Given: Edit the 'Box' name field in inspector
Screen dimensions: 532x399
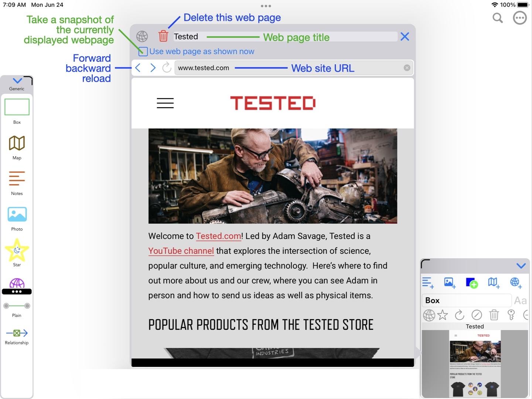Looking at the screenshot, I should pyautogui.click(x=467, y=301).
